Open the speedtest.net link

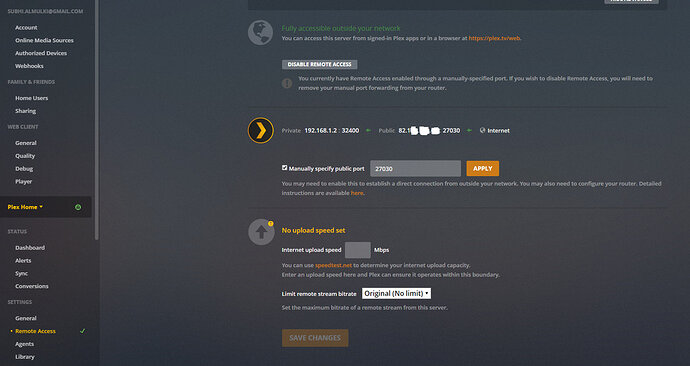pyautogui.click(x=334, y=265)
